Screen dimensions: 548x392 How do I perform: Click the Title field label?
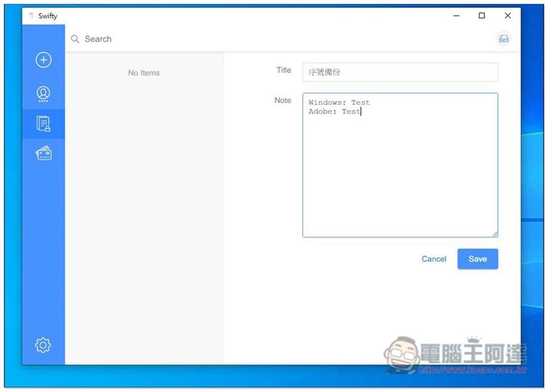click(x=284, y=70)
